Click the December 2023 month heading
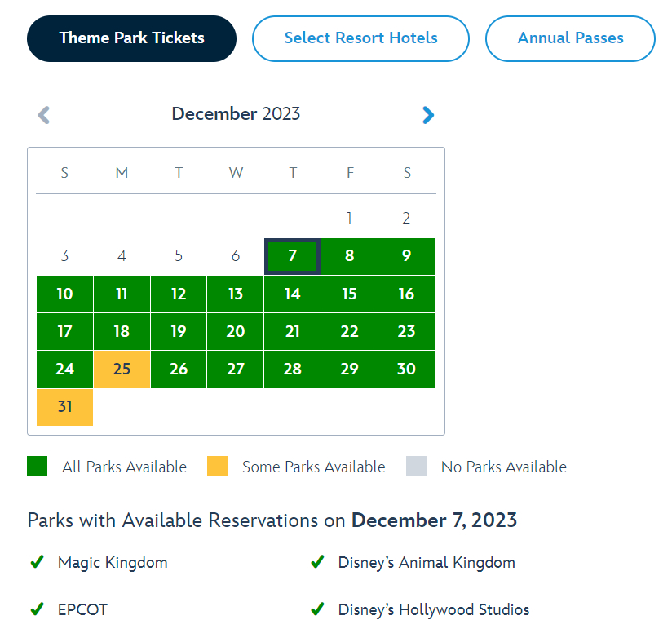Image resolution: width=672 pixels, height=642 pixels. click(236, 114)
